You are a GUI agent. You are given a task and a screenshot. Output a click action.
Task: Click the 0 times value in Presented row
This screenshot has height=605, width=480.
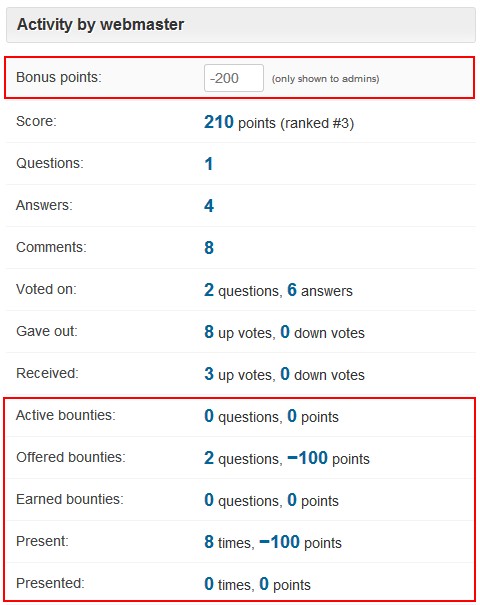point(209,584)
